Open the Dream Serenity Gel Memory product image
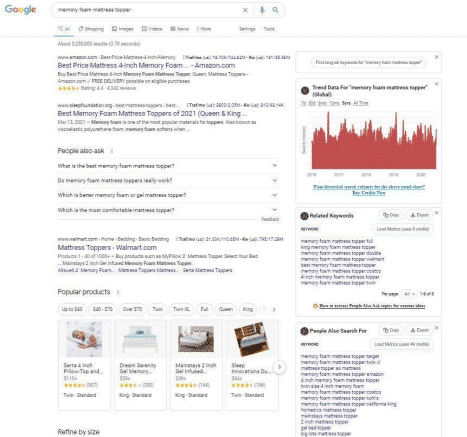 (x=140, y=339)
